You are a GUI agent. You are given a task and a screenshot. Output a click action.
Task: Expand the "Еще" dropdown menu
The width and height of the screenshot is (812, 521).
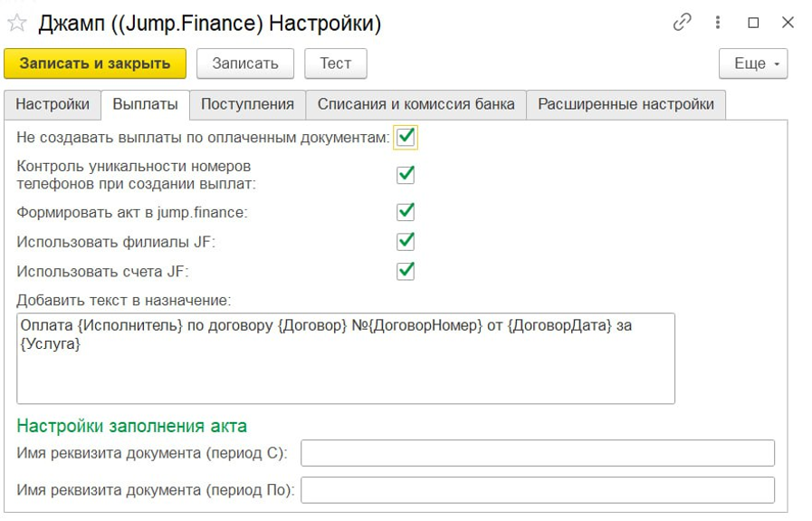pyautogui.click(x=753, y=63)
